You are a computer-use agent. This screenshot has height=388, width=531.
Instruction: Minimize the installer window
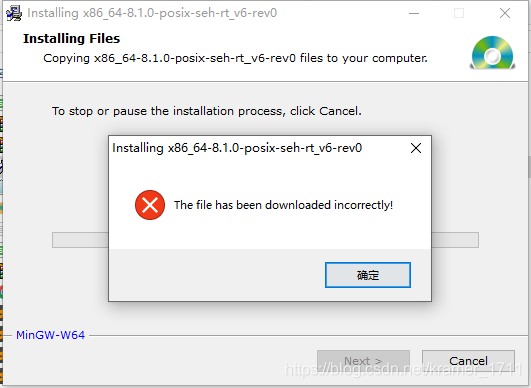[x=414, y=14]
